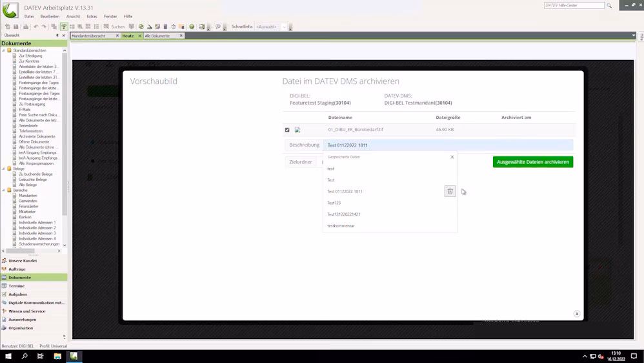Collapse the Belege tree node

pyautogui.click(x=4, y=169)
